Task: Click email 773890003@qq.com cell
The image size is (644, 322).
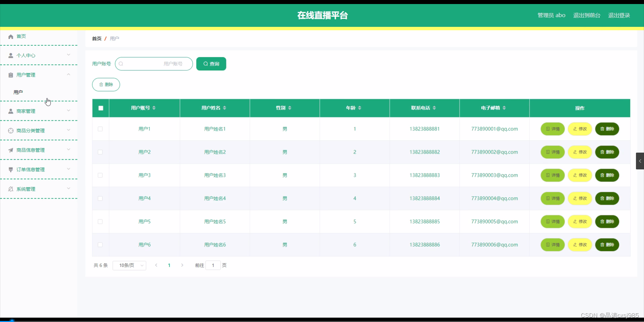Action: click(494, 175)
